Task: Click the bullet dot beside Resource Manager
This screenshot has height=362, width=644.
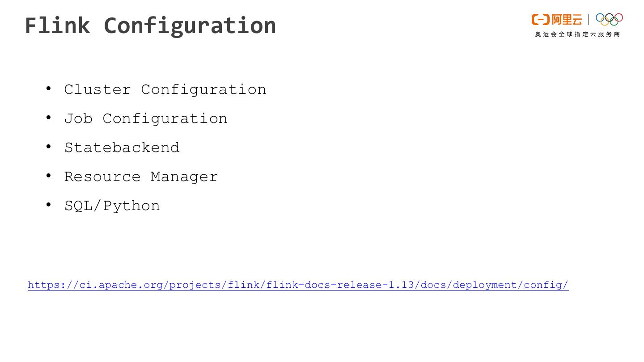Action: click(48, 176)
